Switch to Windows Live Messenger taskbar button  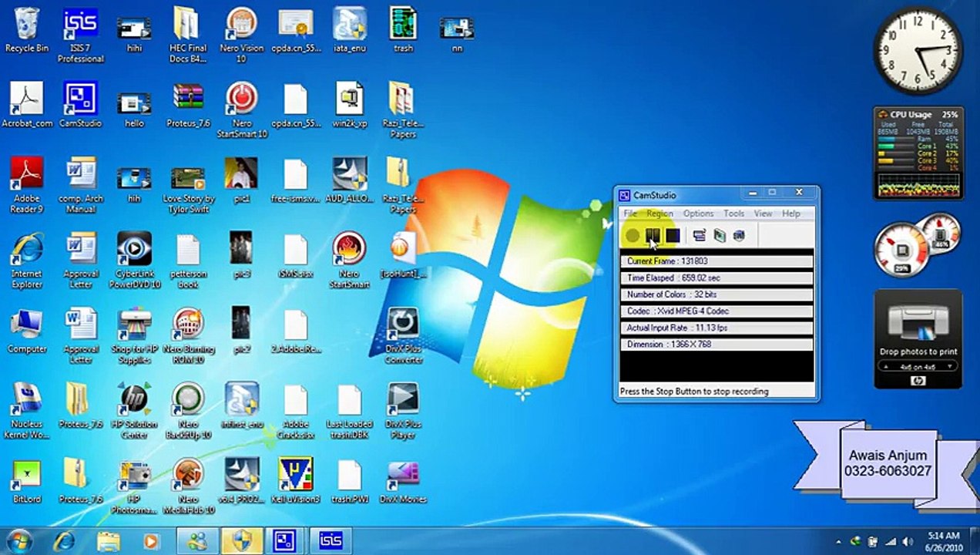(x=198, y=541)
